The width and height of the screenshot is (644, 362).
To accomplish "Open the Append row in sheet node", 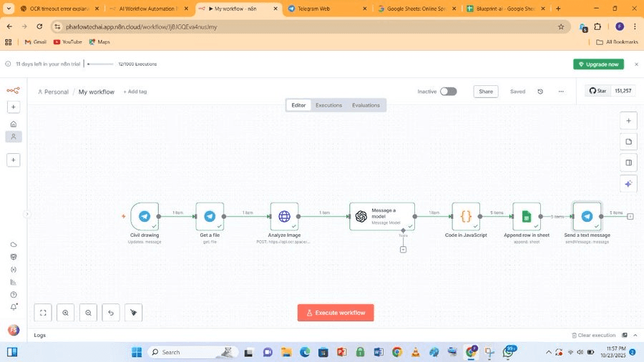I will coord(527,216).
